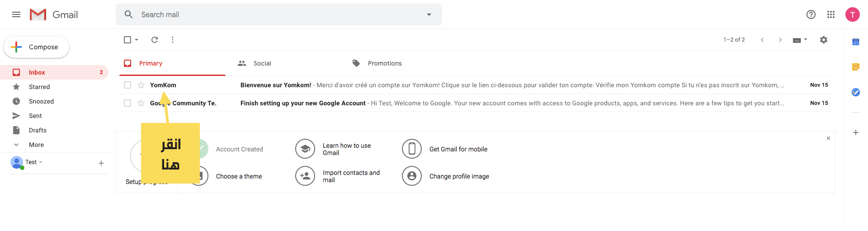Select the YomKom email checkbox
Image resolution: width=868 pixels, height=231 pixels.
(127, 85)
